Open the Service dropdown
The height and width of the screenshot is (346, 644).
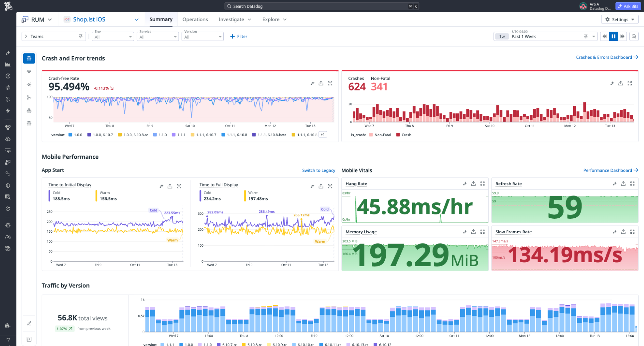tap(158, 37)
